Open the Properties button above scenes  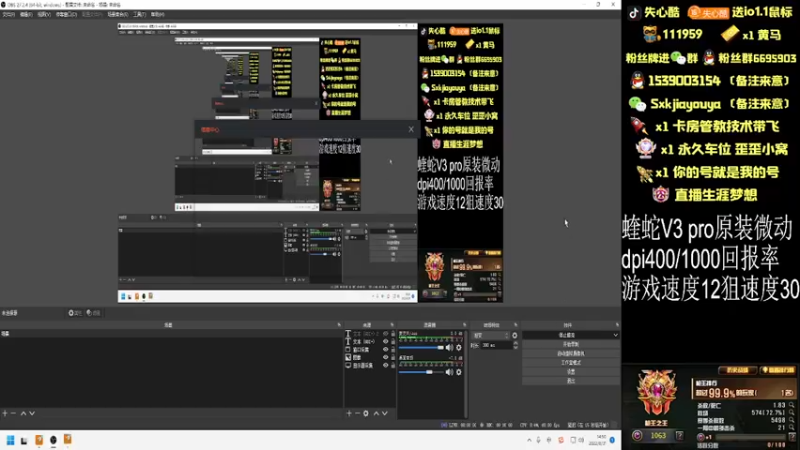74,313
